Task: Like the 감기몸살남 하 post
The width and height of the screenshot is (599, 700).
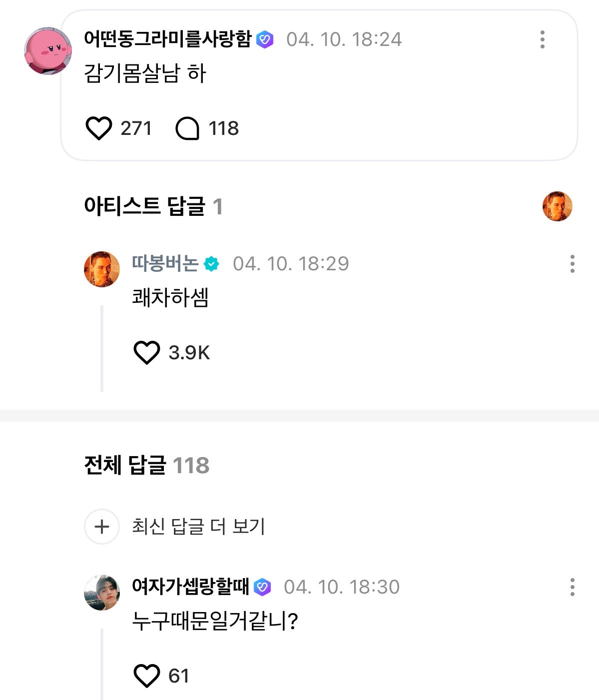Action: pos(99,128)
